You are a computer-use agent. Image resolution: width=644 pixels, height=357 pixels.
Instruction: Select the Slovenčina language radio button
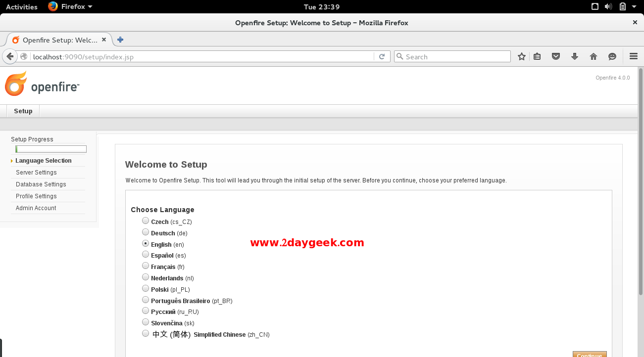pos(146,322)
